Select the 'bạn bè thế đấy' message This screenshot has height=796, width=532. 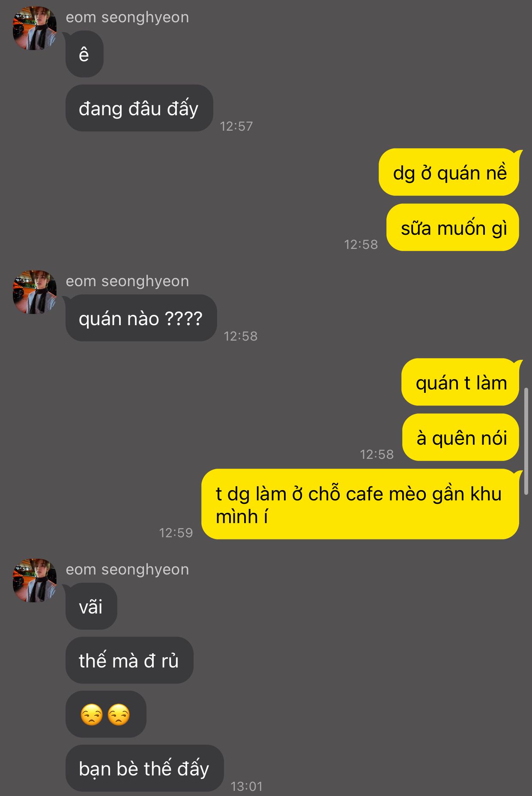[144, 768]
